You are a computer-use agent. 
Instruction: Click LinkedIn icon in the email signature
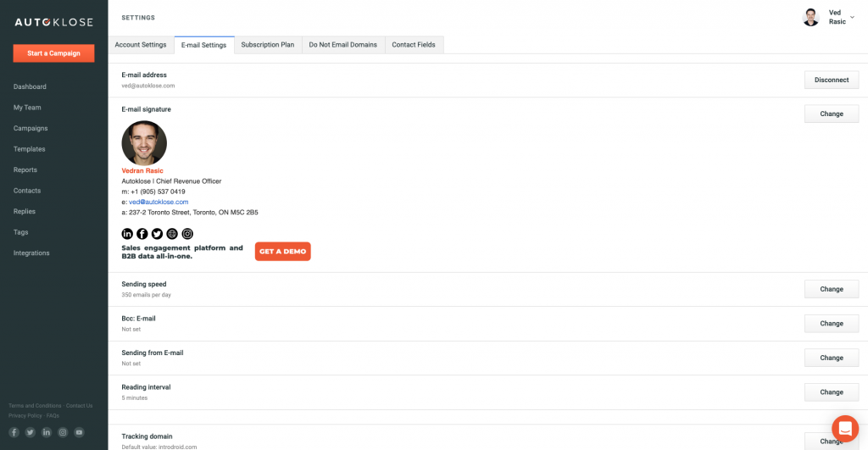127,234
